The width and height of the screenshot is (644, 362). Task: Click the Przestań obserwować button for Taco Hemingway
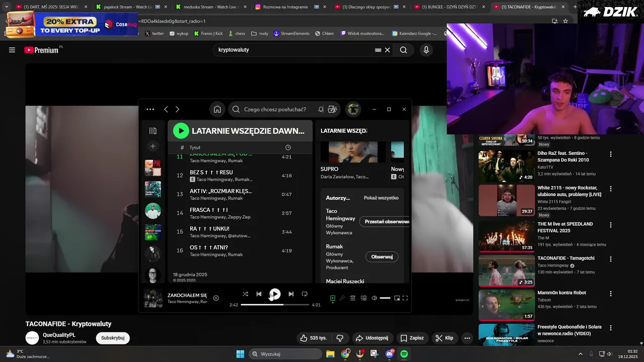(x=385, y=222)
